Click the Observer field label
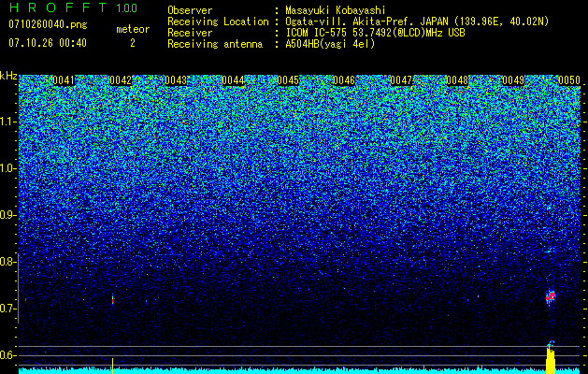The height and width of the screenshot is (374, 588). pyautogui.click(x=190, y=10)
